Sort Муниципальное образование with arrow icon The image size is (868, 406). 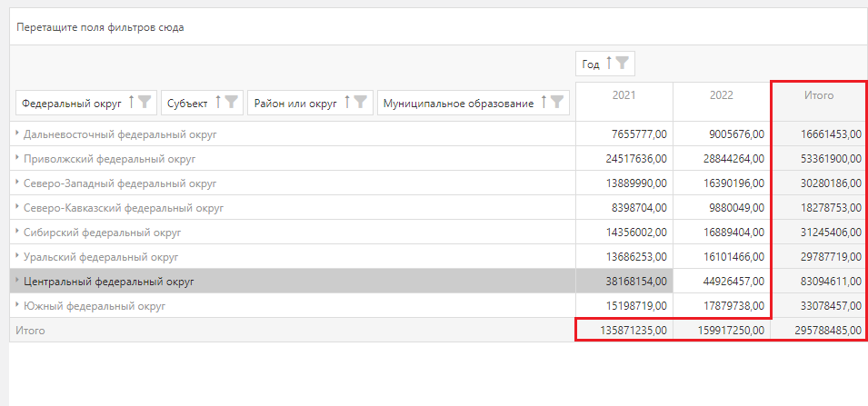click(544, 104)
